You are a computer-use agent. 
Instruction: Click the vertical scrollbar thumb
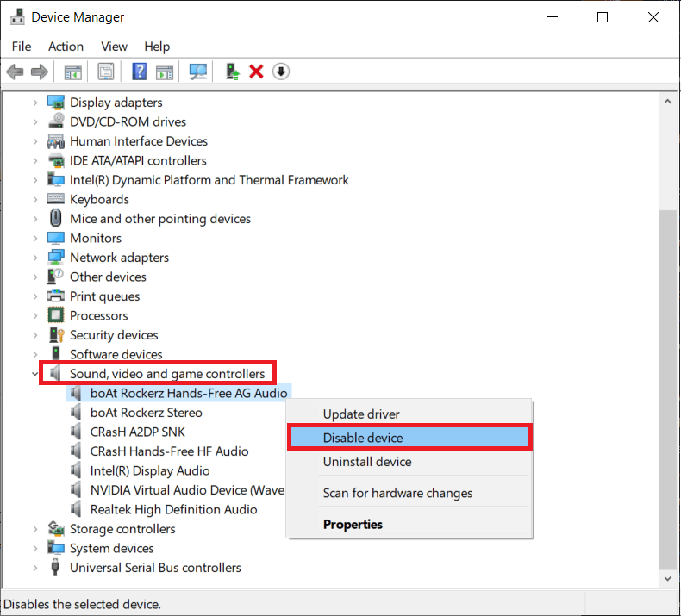click(667, 389)
